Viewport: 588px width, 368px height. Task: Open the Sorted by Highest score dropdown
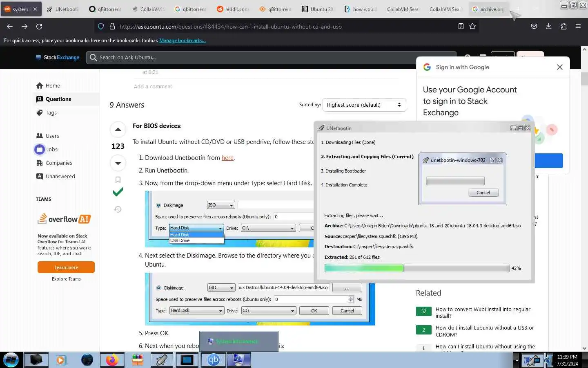pos(364,105)
